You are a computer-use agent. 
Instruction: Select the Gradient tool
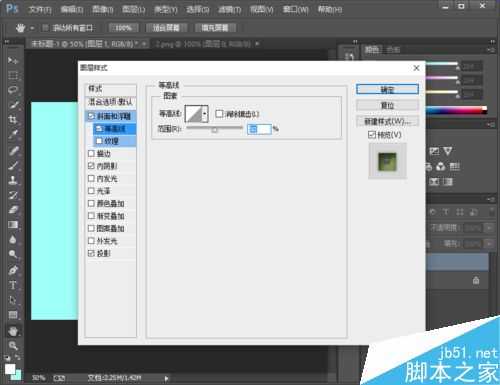(x=13, y=225)
